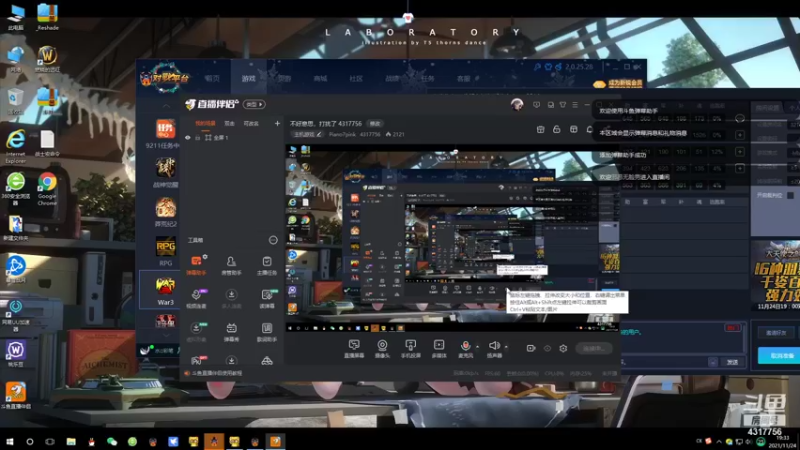The width and height of the screenshot is (800, 450).
Task: Open user avatar in streaming companion header
Action: [517, 105]
